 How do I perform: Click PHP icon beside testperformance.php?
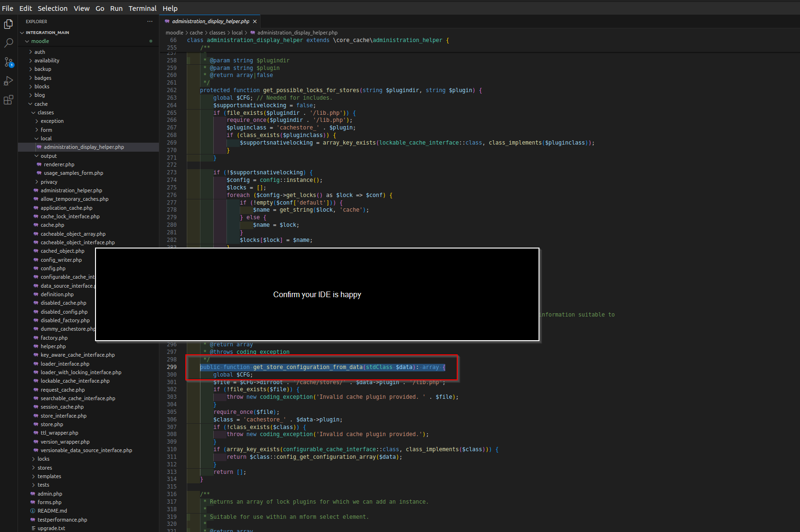[33, 520]
